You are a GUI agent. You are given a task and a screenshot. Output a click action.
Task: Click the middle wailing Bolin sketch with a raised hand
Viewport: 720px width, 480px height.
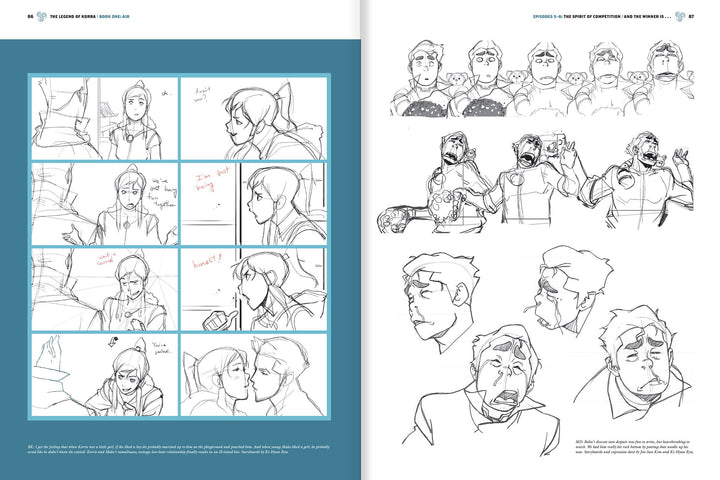(535, 178)
